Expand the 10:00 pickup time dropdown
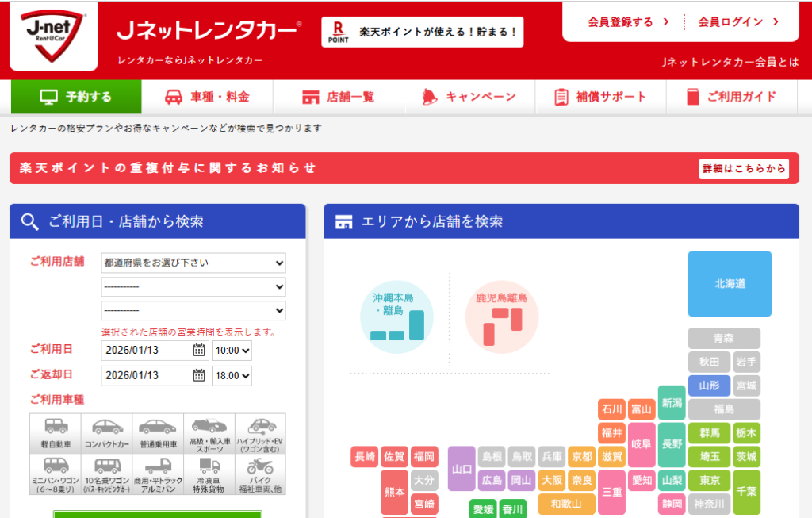Image resolution: width=812 pixels, height=518 pixels. pyautogui.click(x=232, y=351)
